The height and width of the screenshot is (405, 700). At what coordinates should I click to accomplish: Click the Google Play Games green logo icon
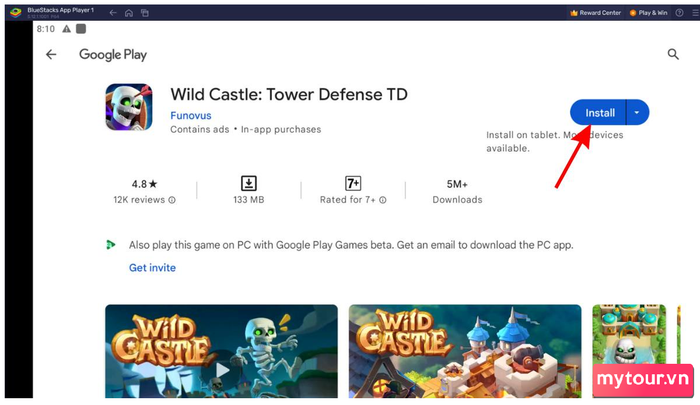pos(111,245)
